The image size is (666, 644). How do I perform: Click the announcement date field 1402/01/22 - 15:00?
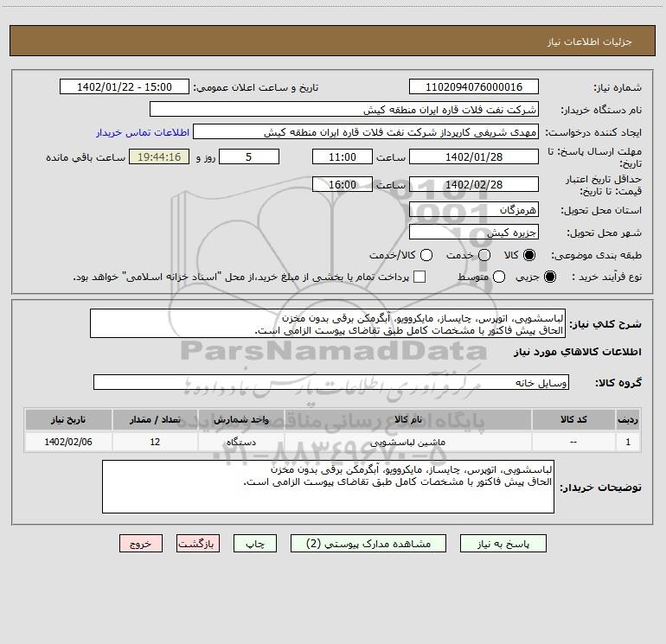tap(125, 86)
